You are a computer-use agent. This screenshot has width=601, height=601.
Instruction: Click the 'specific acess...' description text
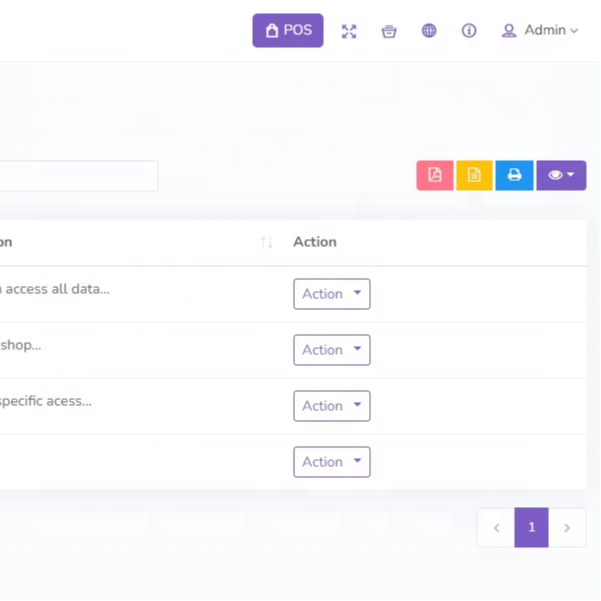coord(46,401)
